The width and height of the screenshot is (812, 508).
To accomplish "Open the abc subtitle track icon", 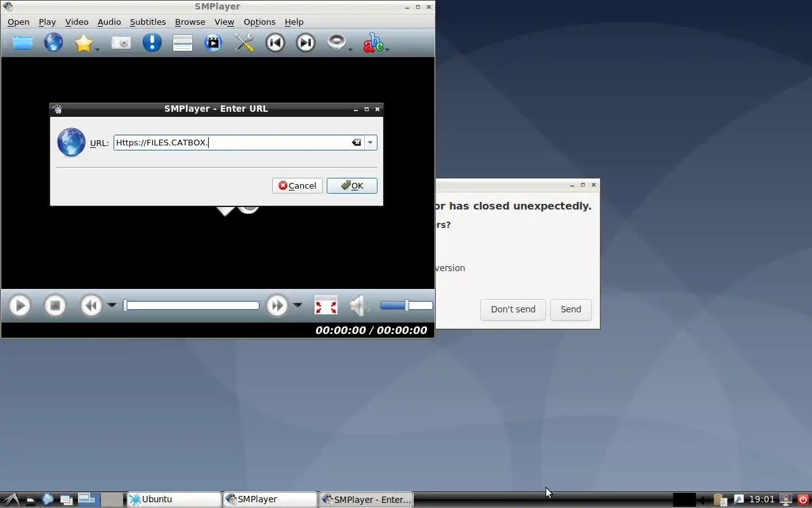I will pyautogui.click(x=373, y=43).
